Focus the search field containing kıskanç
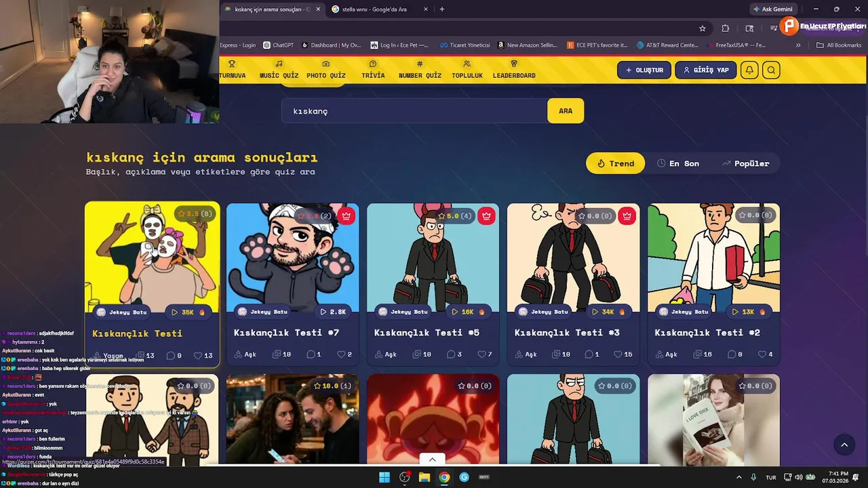868x488 pixels. click(x=414, y=110)
